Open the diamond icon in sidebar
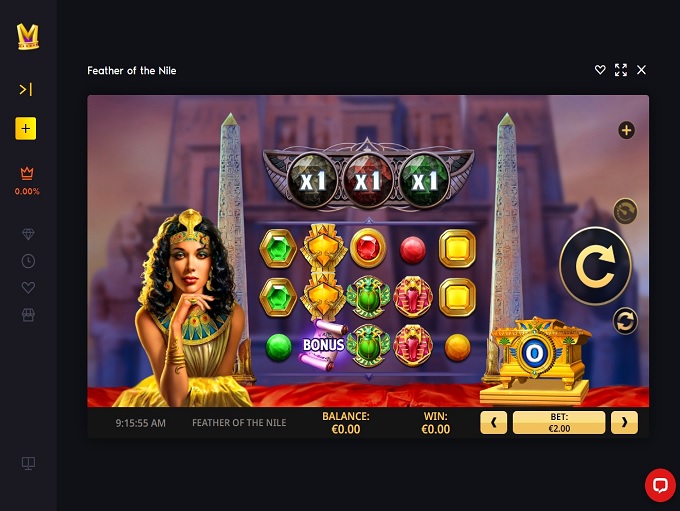This screenshot has height=511, width=680. coord(28,234)
